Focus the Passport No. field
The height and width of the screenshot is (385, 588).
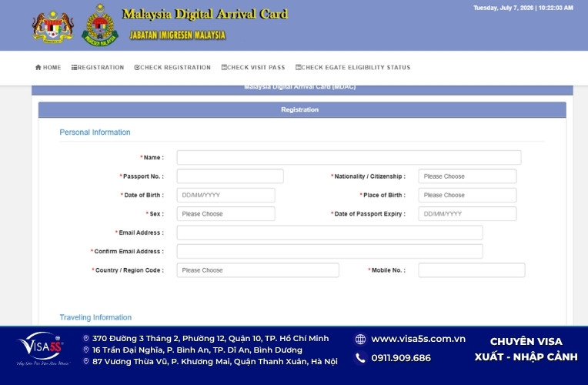(x=230, y=176)
